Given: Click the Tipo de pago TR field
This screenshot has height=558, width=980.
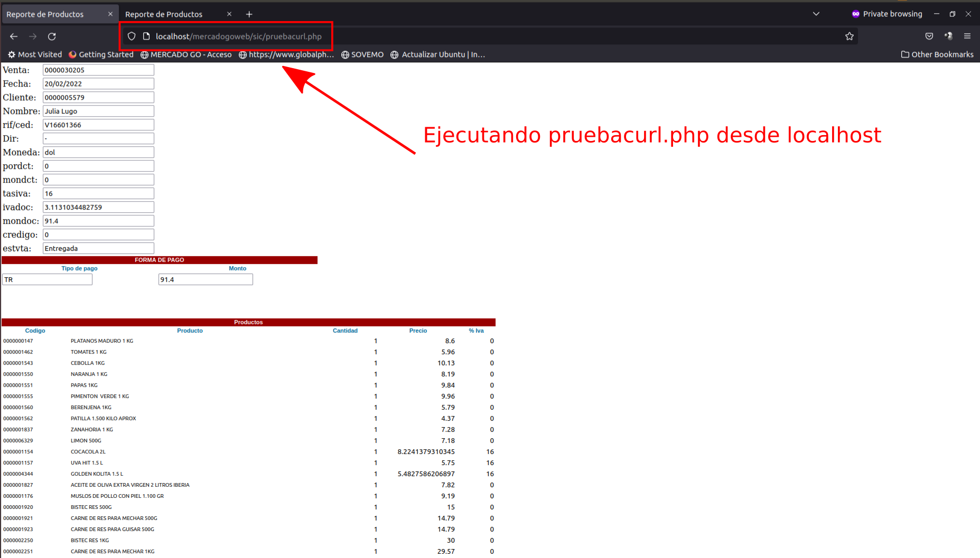Looking at the screenshot, I should point(48,280).
